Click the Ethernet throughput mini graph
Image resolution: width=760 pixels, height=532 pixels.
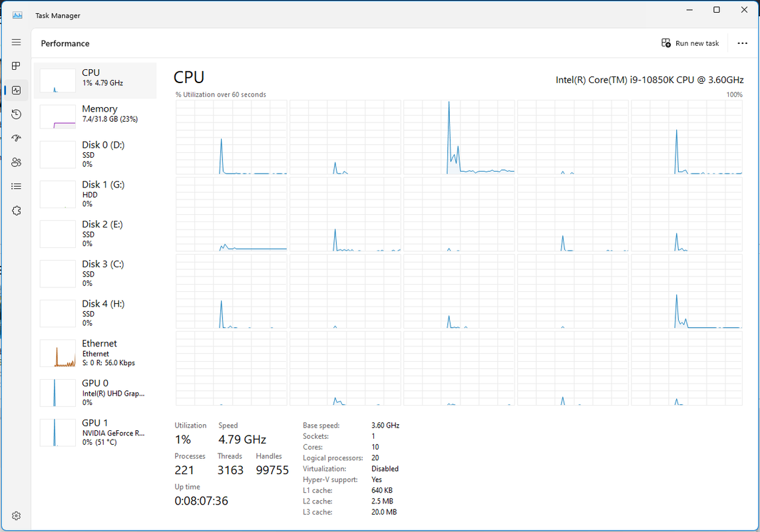58,353
